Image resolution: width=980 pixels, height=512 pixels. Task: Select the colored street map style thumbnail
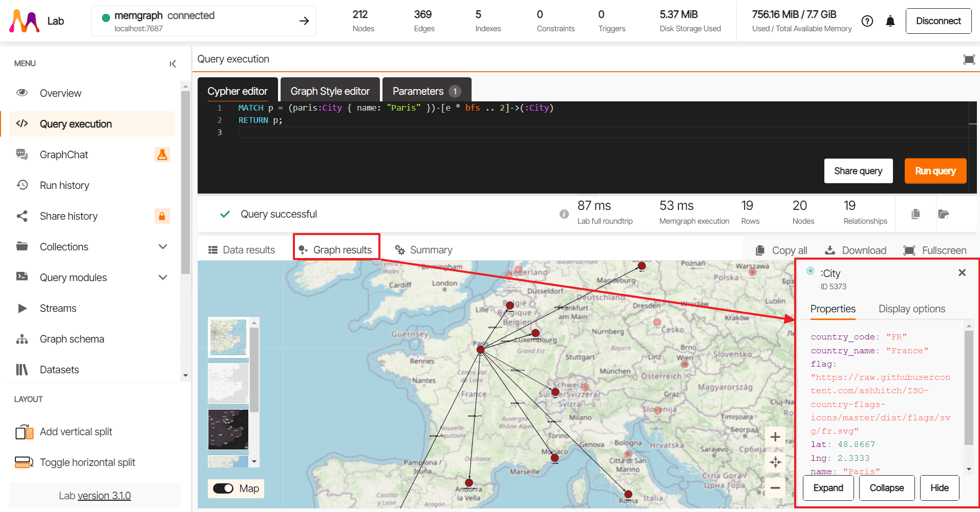(x=228, y=337)
